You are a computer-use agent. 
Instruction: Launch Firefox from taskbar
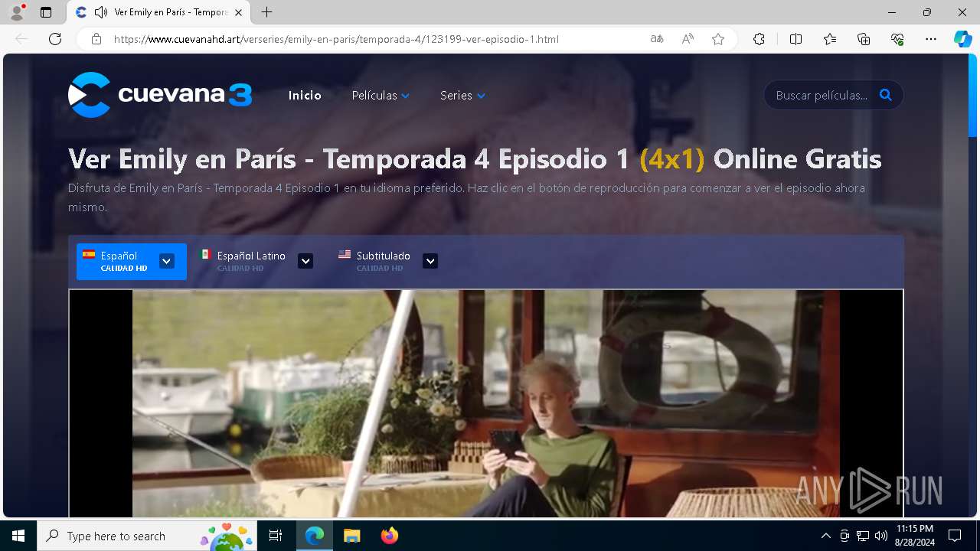[389, 536]
